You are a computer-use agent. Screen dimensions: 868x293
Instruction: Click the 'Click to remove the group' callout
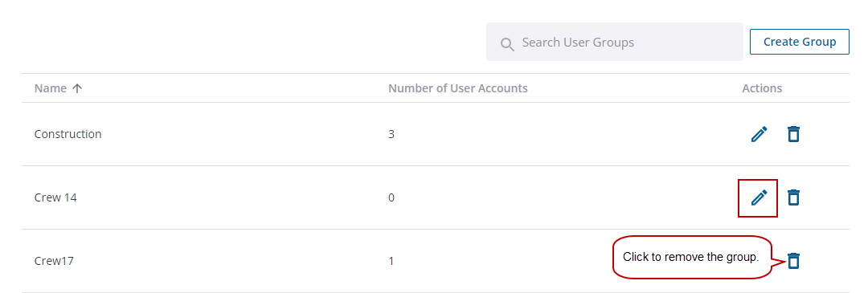[x=692, y=257]
